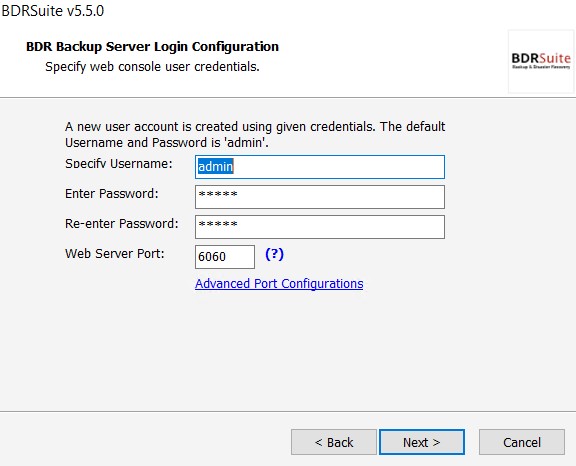The image size is (576, 466).
Task: Select the Enter Password field
Action: [x=320, y=197]
